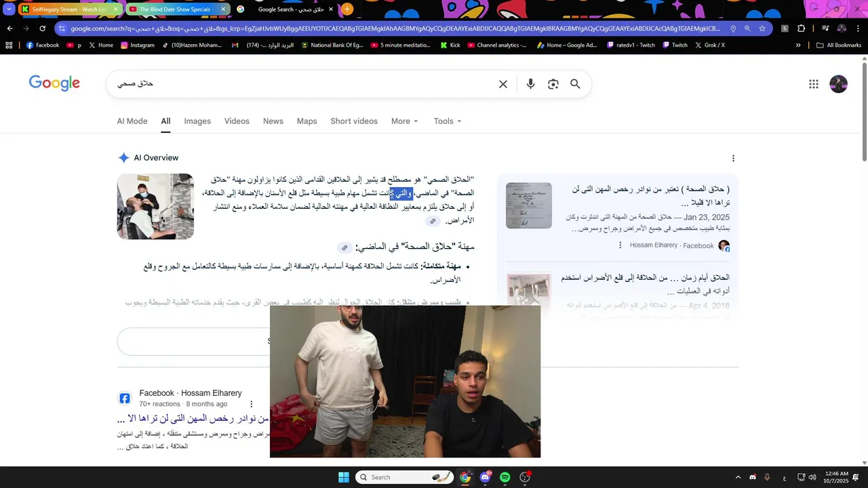Open the clock showing 12:46 AM
868x488 pixels.
[x=837, y=477]
